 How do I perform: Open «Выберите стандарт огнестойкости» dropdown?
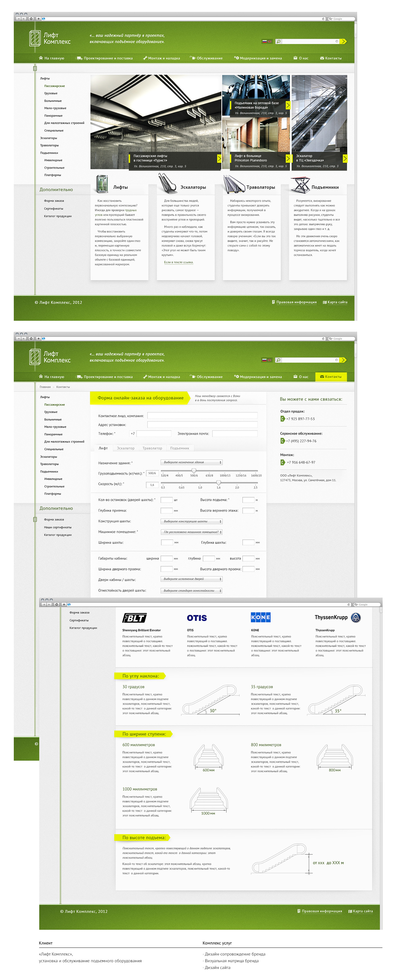[x=191, y=590]
